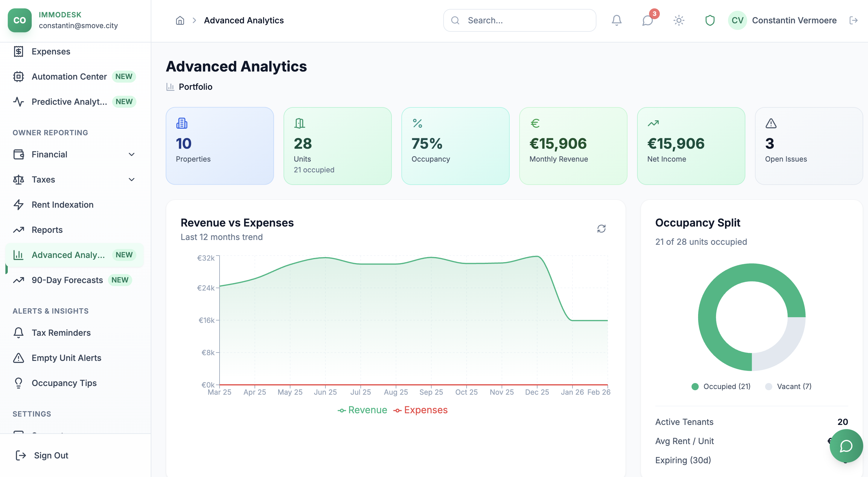This screenshot has height=477, width=868.
Task: Open notifications via the bell icon
Action: click(617, 20)
